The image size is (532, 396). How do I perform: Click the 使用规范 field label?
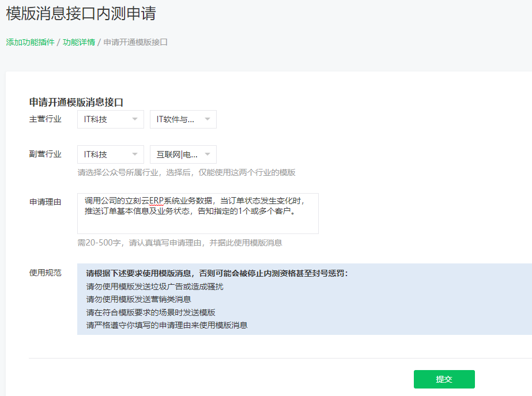click(x=45, y=273)
